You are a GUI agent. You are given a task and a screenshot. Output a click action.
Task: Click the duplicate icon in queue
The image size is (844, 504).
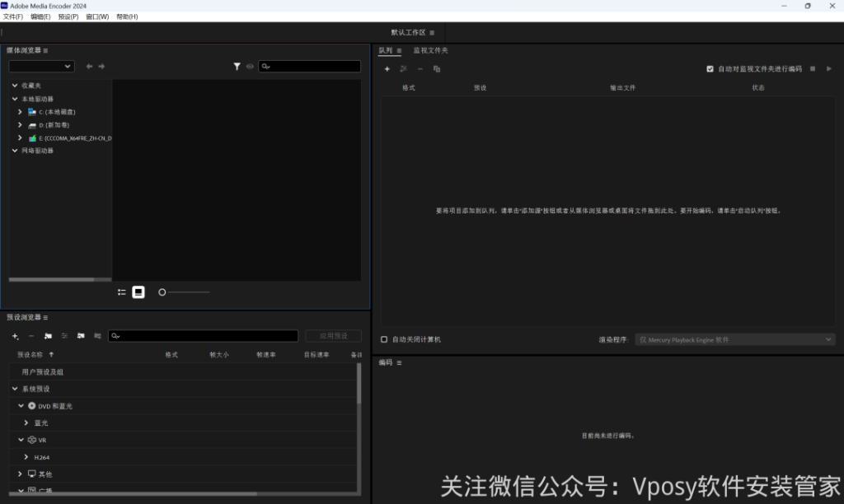point(437,69)
